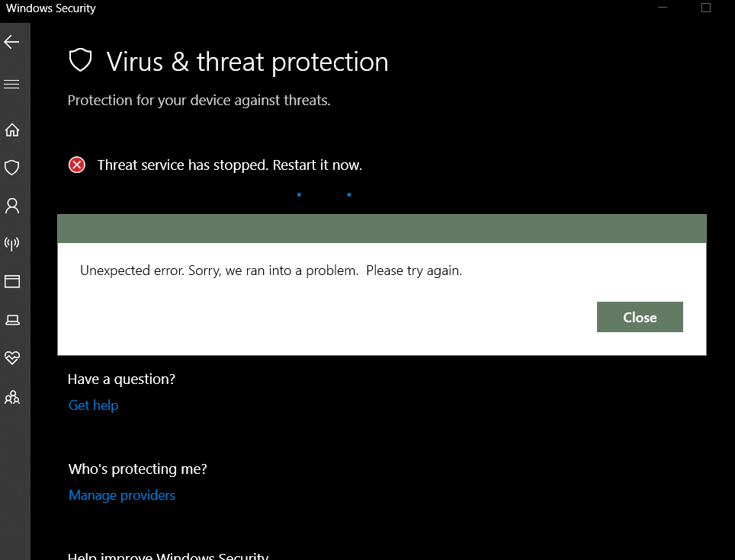Open the Get help link

93,405
